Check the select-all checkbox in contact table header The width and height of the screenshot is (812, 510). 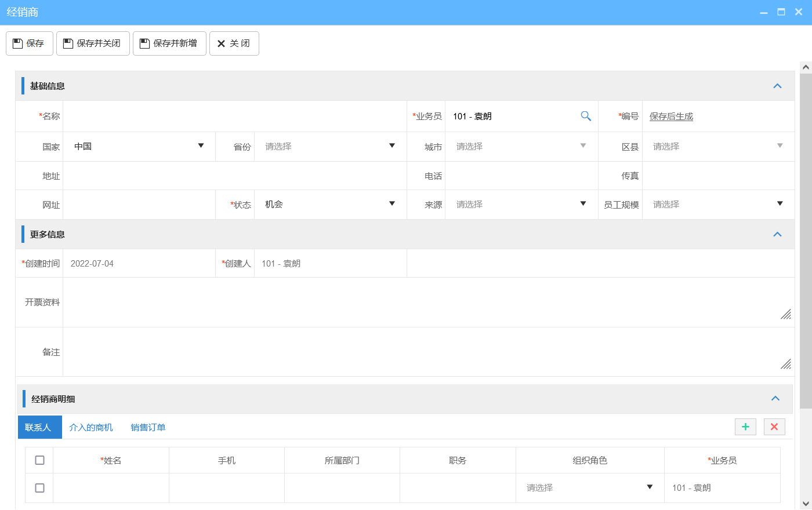coord(39,460)
